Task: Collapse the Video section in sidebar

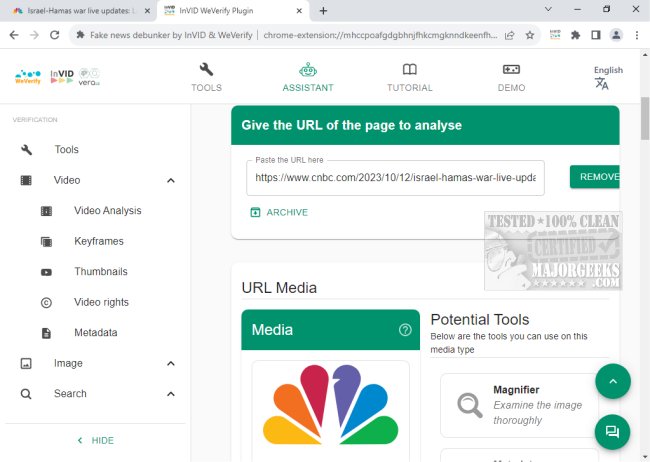Action: (170, 180)
